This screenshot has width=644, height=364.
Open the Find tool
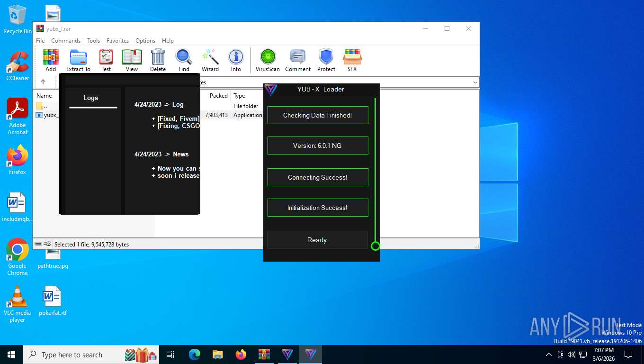[x=184, y=60]
